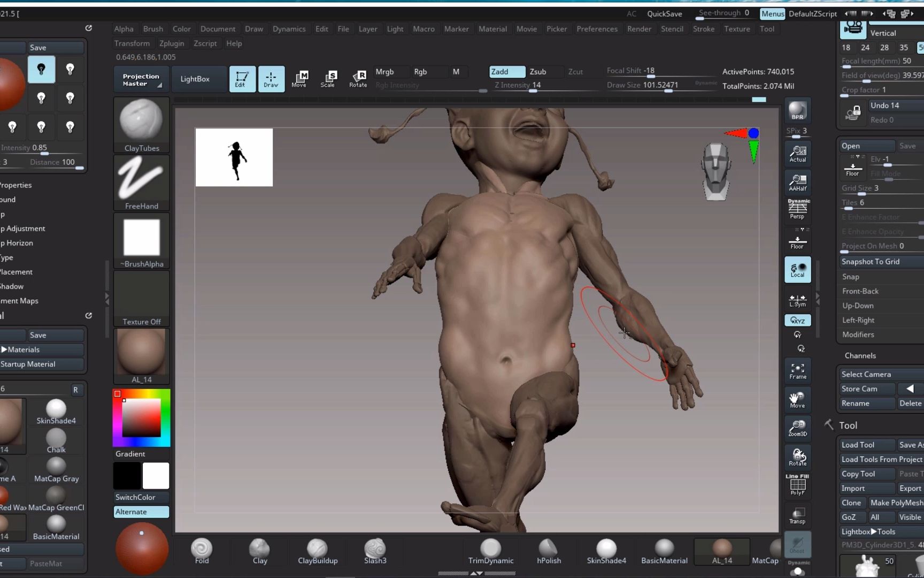924x578 pixels.
Task: Open the Zplugin menu
Action: pos(172,43)
